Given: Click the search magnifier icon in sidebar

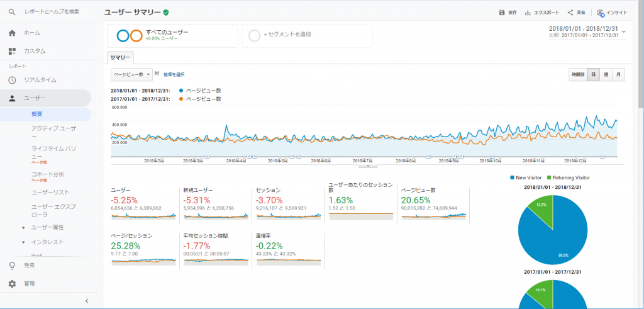Looking at the screenshot, I should pyautogui.click(x=12, y=12).
